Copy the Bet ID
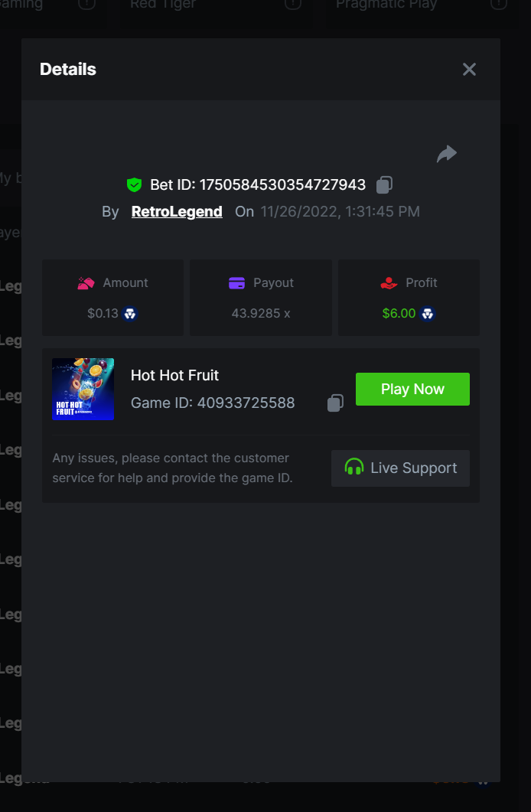The image size is (531, 812). click(x=384, y=184)
